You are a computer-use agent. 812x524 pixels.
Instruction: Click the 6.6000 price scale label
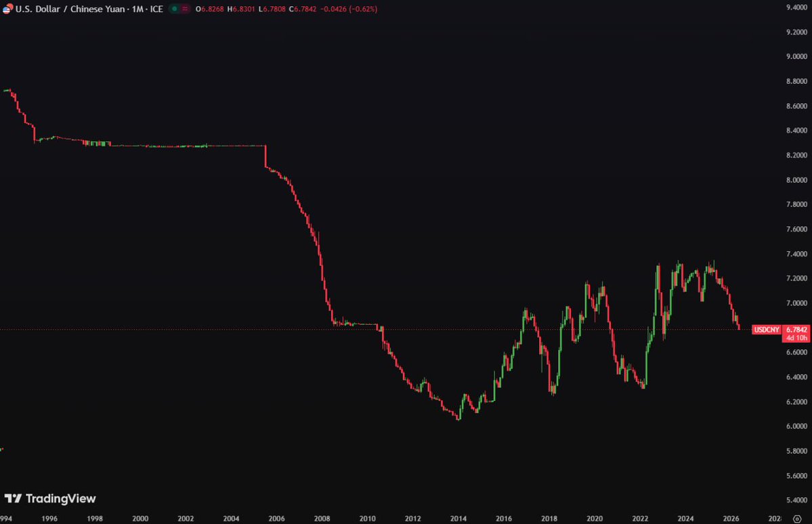(796, 353)
